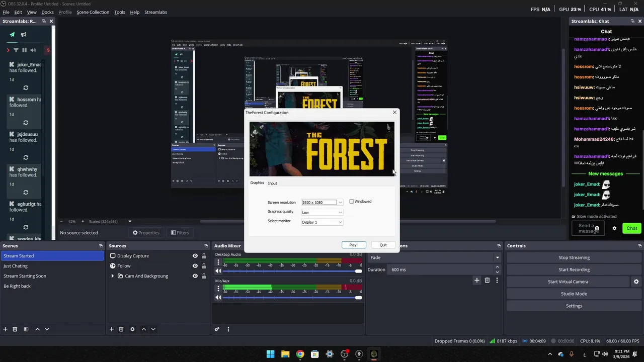The image size is (644, 362).
Task: Toggle lock on Cam And Backgroung group
Action: pyautogui.click(x=204, y=276)
